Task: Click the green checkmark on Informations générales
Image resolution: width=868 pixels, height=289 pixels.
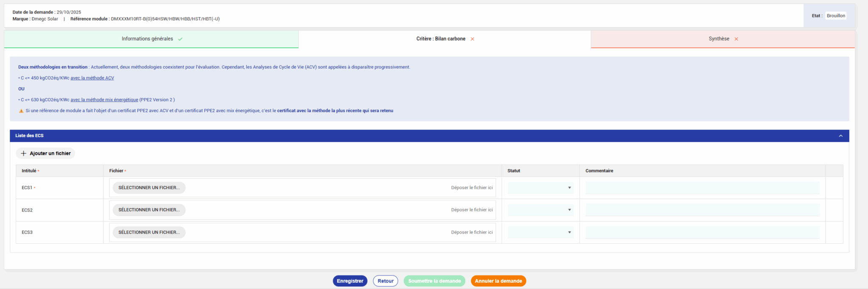Action: coord(180,39)
